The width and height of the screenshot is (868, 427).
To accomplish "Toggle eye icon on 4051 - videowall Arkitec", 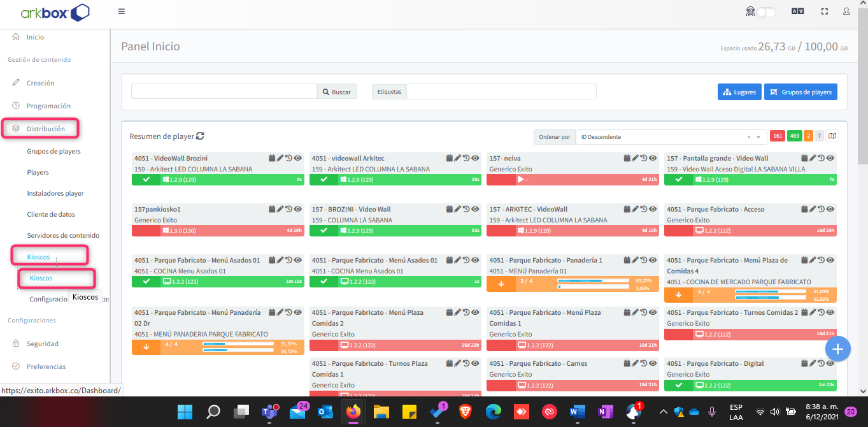I will pyautogui.click(x=475, y=158).
